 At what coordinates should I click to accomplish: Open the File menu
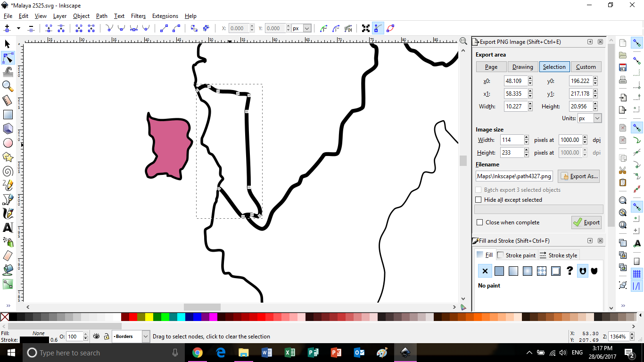tap(8, 16)
